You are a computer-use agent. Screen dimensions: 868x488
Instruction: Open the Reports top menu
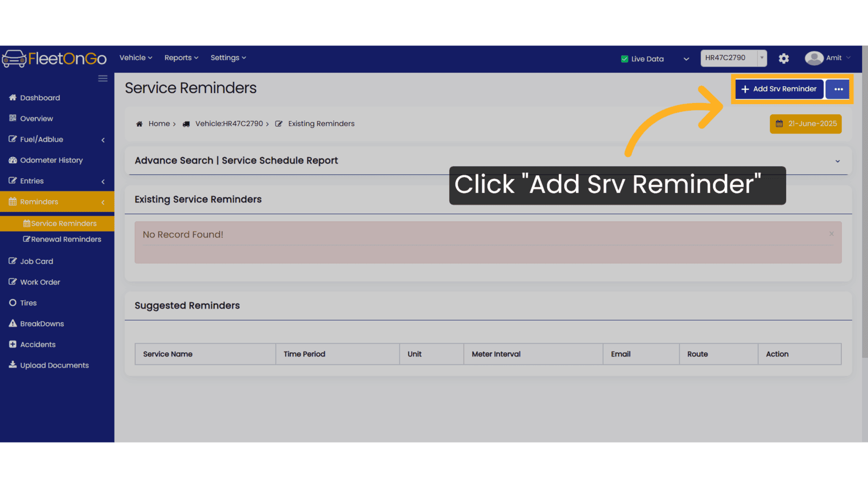point(181,57)
